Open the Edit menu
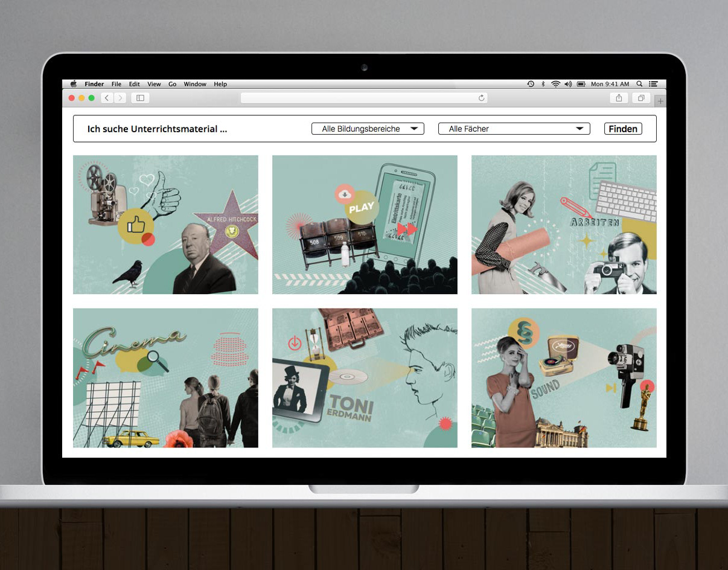The width and height of the screenshot is (728, 570). (x=134, y=85)
